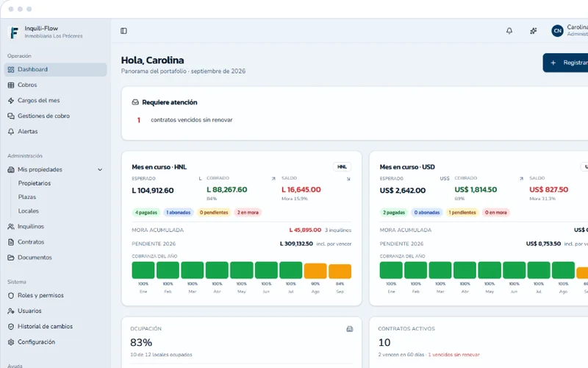The image size is (588, 368).
Task: Click the Usuarios person icon
Action: pyautogui.click(x=11, y=311)
